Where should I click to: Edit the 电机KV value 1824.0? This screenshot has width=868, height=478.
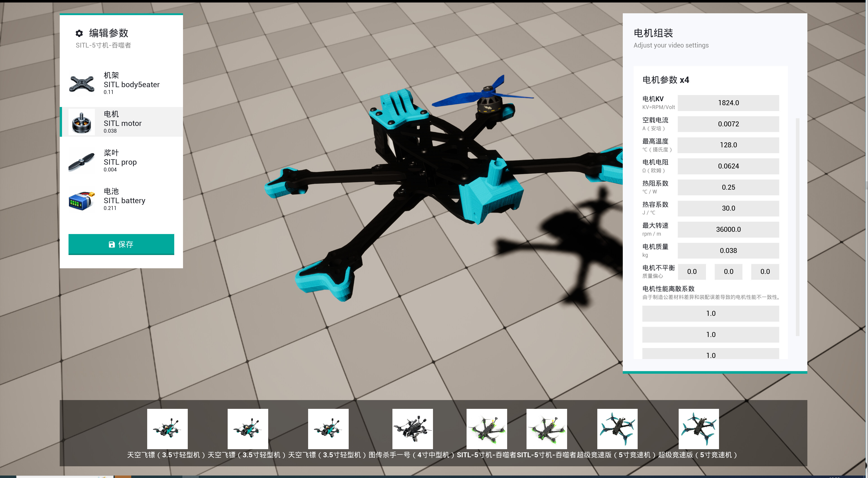pyautogui.click(x=728, y=103)
